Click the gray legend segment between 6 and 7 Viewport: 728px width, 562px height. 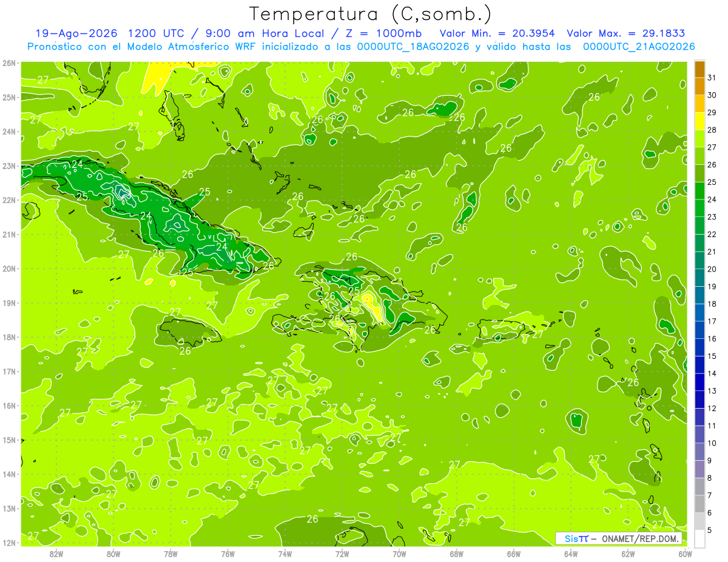point(700,504)
